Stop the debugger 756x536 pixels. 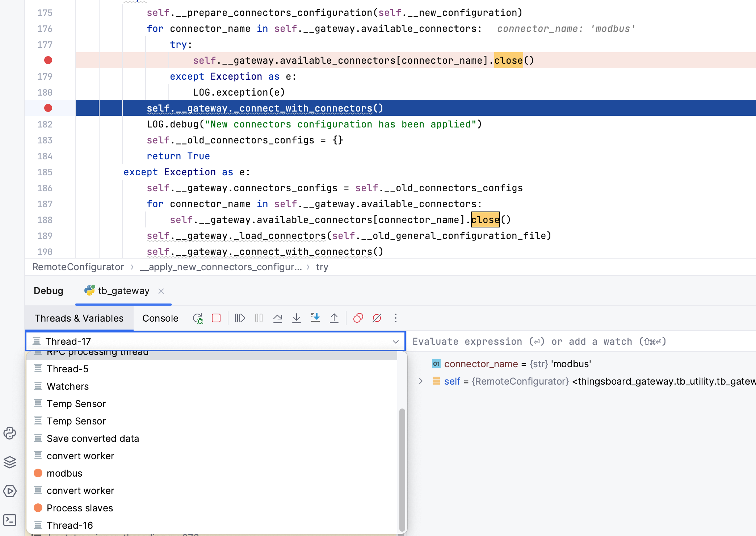point(216,318)
